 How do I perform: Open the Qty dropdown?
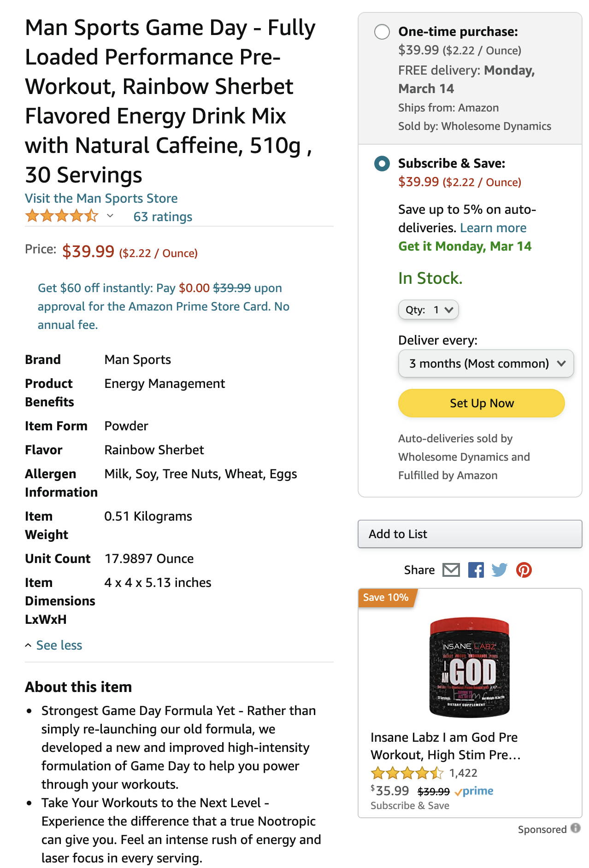(428, 310)
